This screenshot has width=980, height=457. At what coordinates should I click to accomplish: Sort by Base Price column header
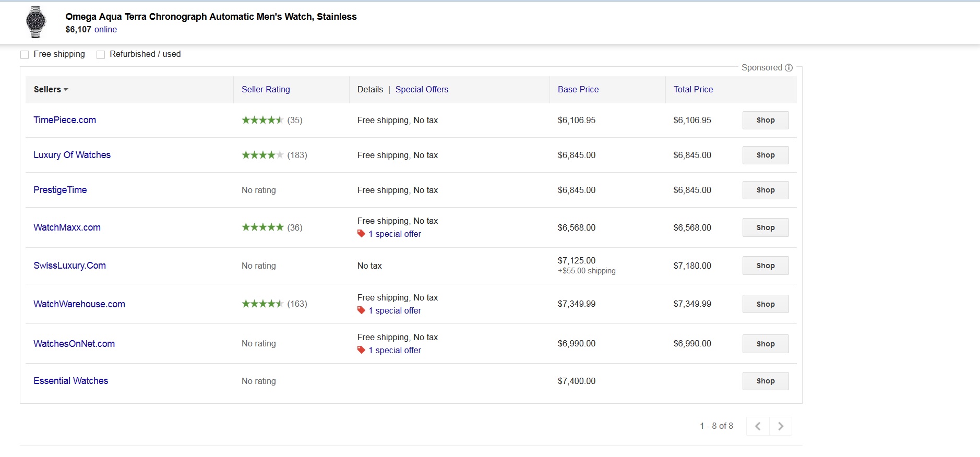[x=578, y=90]
